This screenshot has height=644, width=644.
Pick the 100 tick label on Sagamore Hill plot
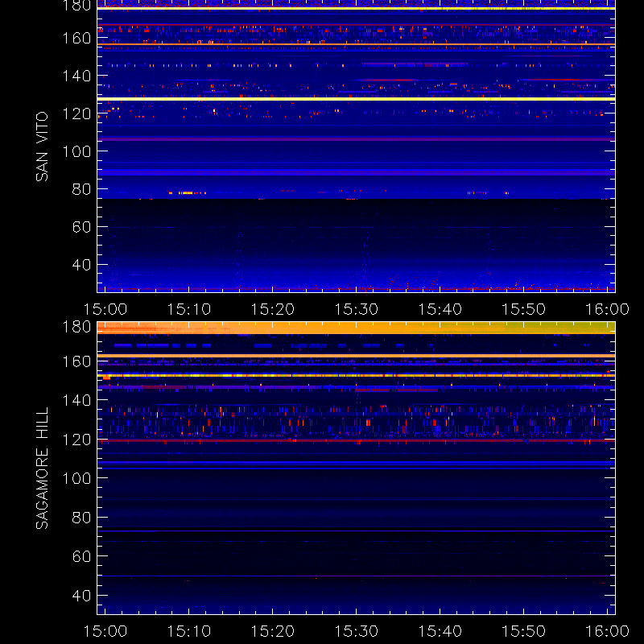pyautogui.click(x=76, y=478)
